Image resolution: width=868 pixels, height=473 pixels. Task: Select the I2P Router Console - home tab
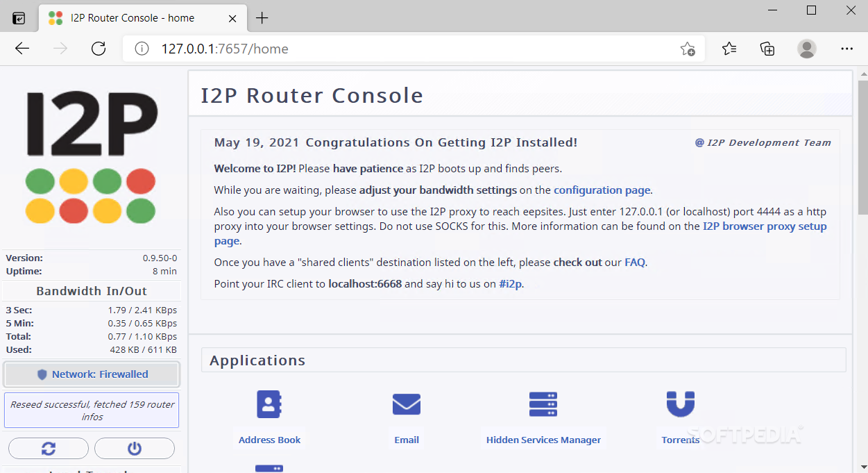[142, 18]
